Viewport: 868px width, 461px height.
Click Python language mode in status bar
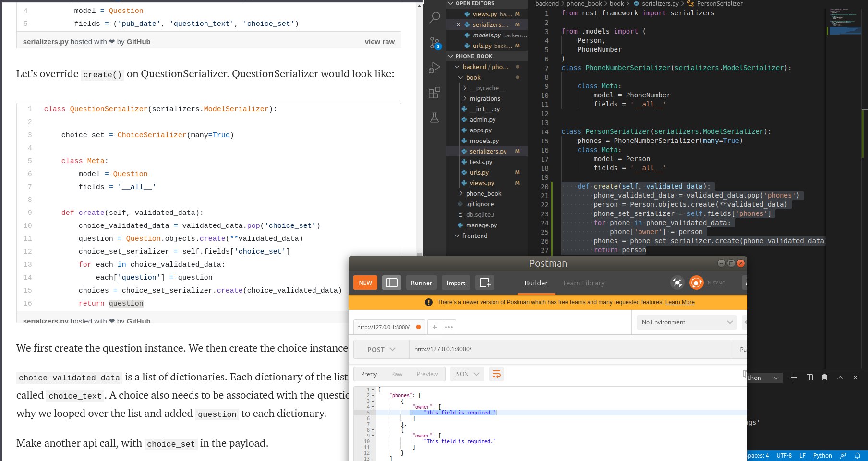tap(822, 456)
